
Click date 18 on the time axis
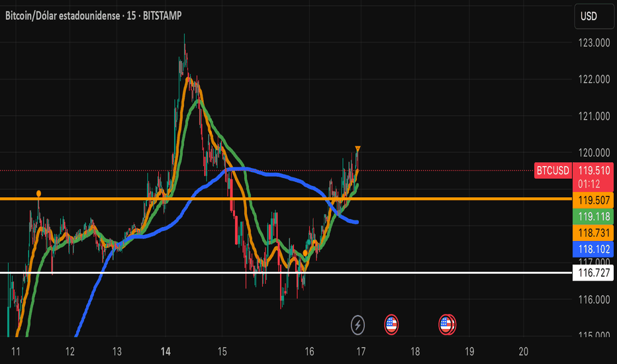tap(415, 351)
